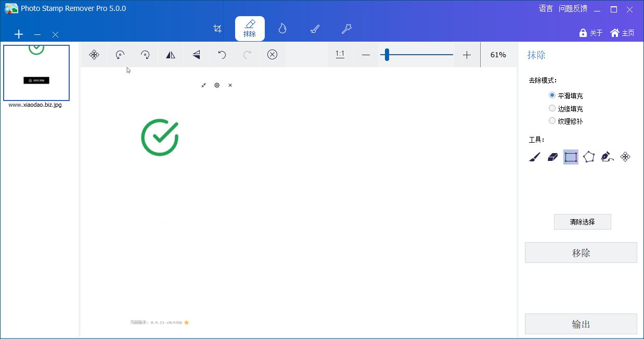Click the 移除 button
Viewport: 644px width, 339px height.
click(x=581, y=253)
